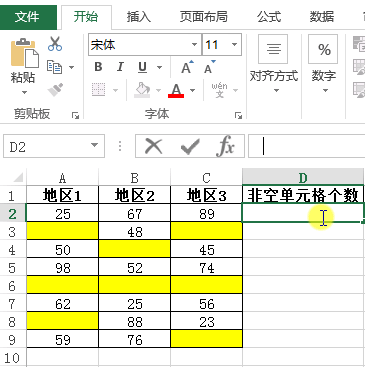Viewport: 365px width, 367px height.
Task: Open the 文件 menu
Action: click(x=27, y=17)
